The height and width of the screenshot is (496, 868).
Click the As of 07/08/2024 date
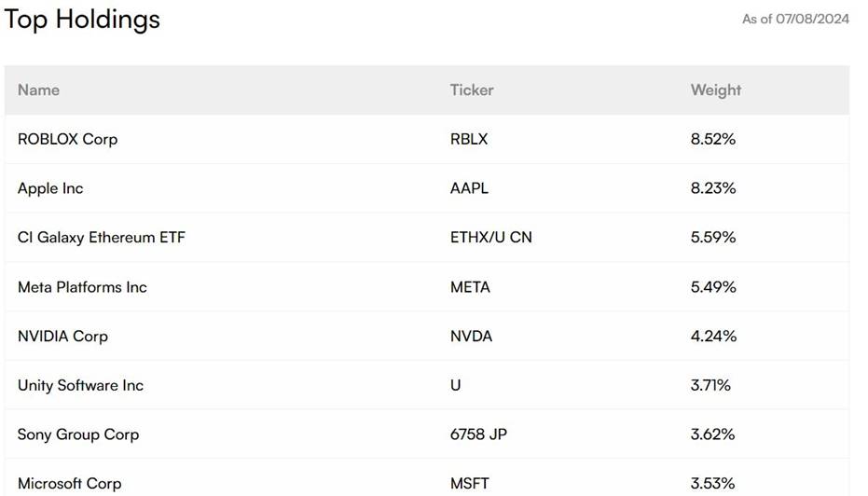(795, 19)
